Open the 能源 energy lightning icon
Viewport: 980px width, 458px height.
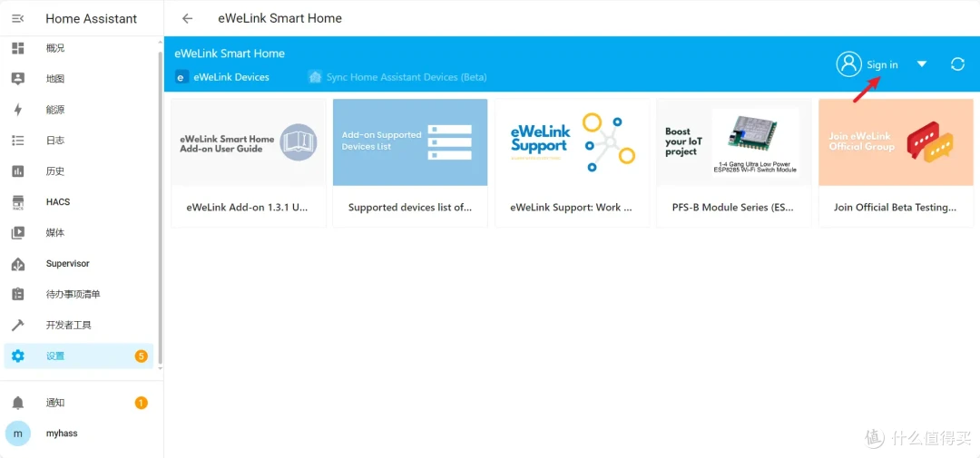coord(18,110)
